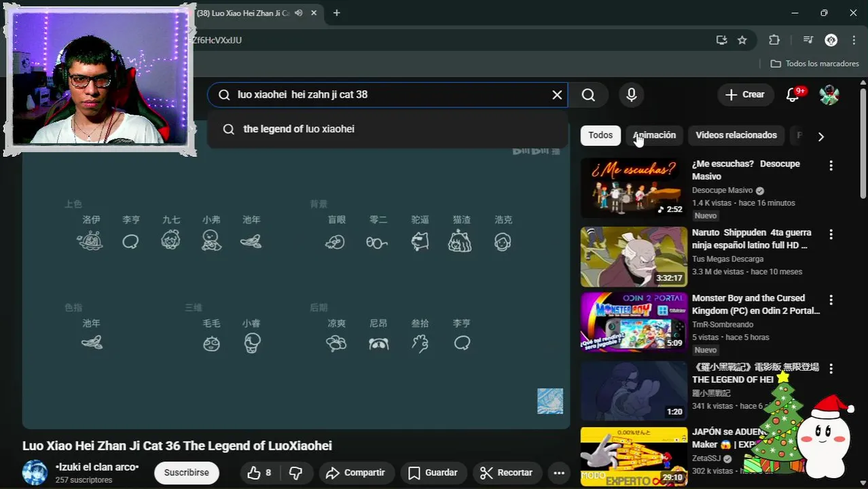The height and width of the screenshot is (489, 868).
Task: Open the Chrome profile icon
Action: [x=831, y=40]
